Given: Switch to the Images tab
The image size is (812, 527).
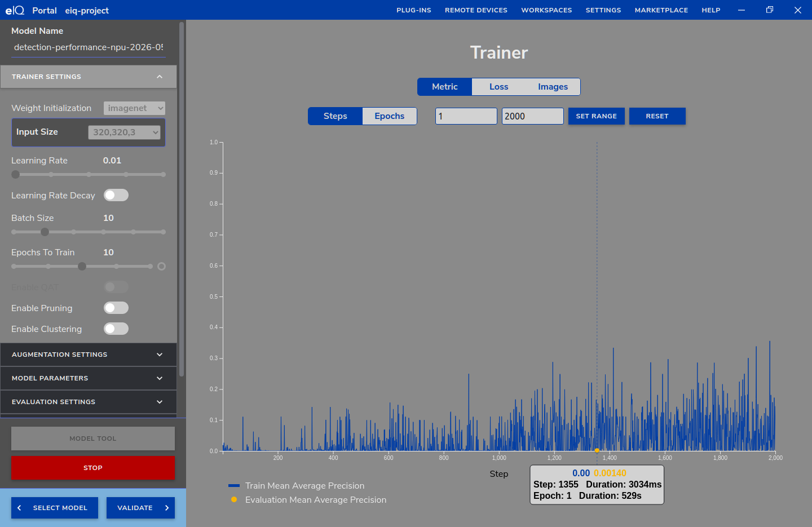Looking at the screenshot, I should pyautogui.click(x=553, y=87).
